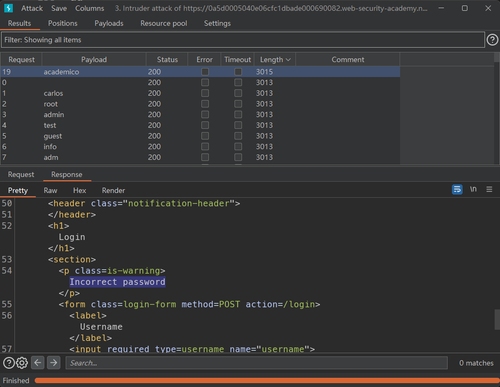Sort by Length column header arrow
Viewport: 500px width, 387px height.
(288, 60)
